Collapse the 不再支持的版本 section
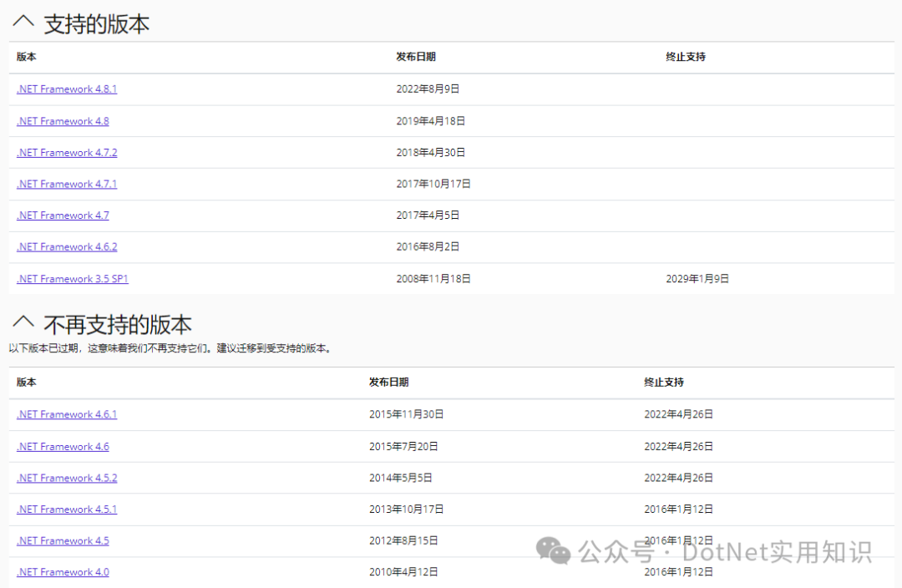The image size is (902, 588). 23,322
